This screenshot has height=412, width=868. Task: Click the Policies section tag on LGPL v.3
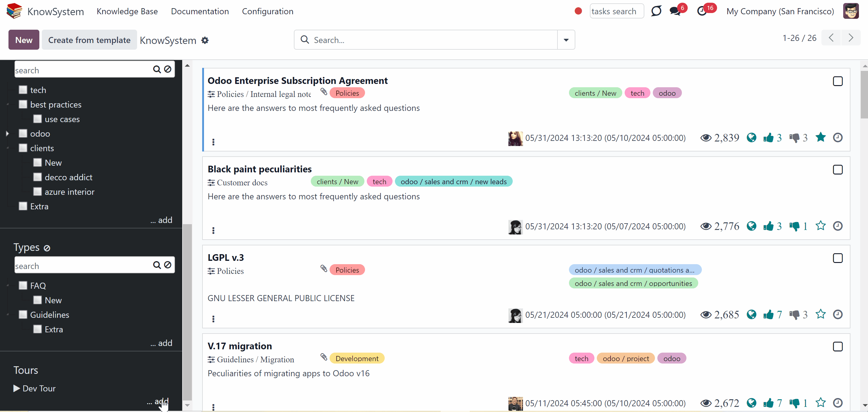347,270
